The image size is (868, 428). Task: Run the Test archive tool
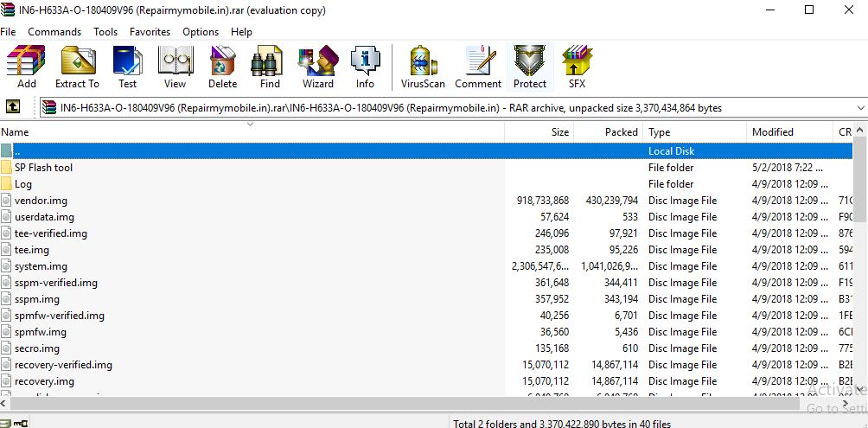(127, 67)
